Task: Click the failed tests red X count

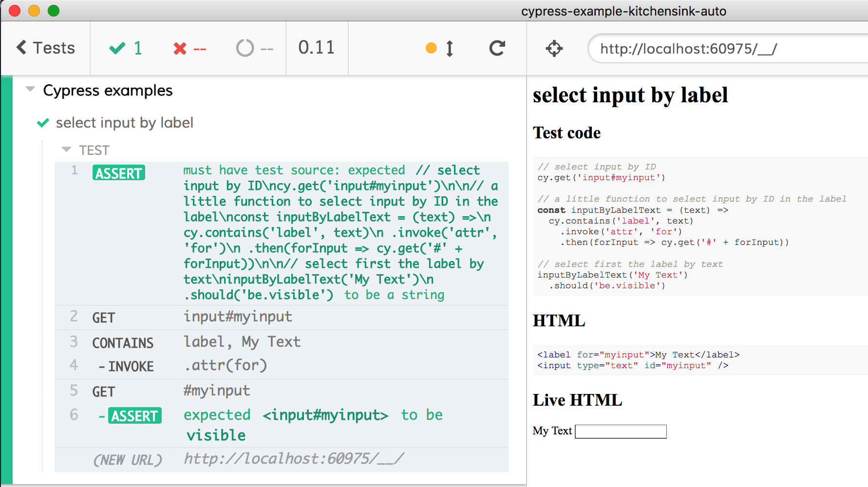Action: (189, 48)
